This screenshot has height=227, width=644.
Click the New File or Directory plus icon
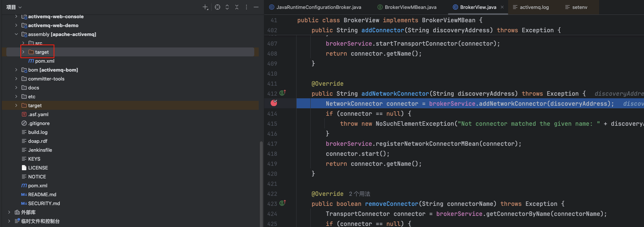pos(205,7)
